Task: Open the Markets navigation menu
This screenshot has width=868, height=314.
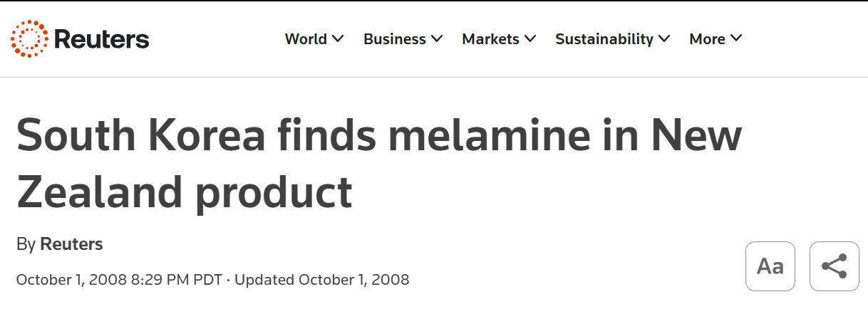Action: tap(490, 39)
